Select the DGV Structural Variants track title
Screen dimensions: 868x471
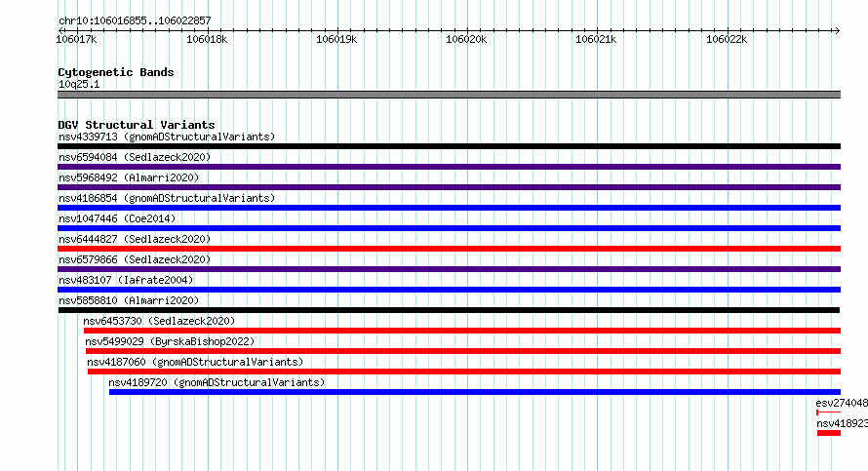[137, 125]
